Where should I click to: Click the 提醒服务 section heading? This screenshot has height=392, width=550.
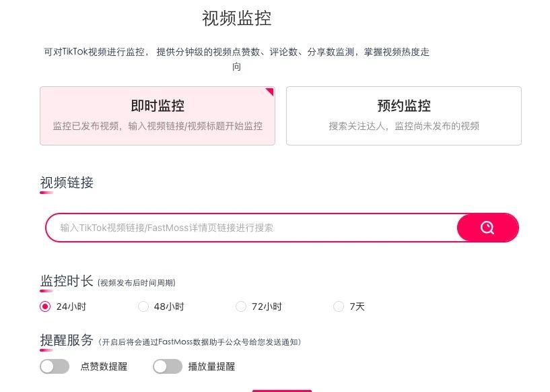pos(67,340)
